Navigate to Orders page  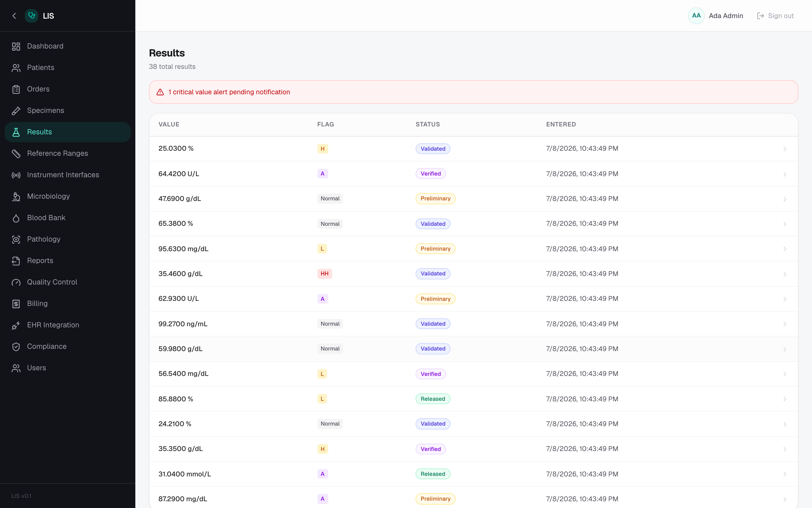tap(67, 89)
